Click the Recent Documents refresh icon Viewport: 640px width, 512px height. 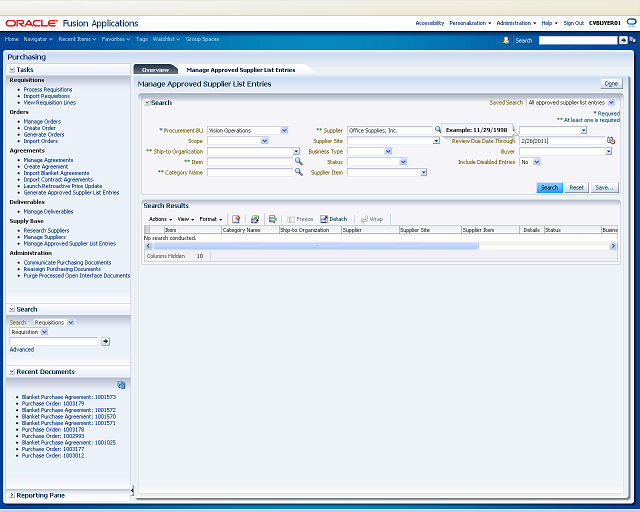[121, 385]
